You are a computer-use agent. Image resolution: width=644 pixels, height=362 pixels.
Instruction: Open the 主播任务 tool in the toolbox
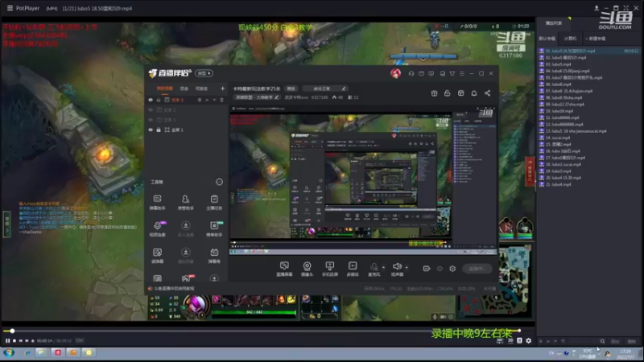214,203
